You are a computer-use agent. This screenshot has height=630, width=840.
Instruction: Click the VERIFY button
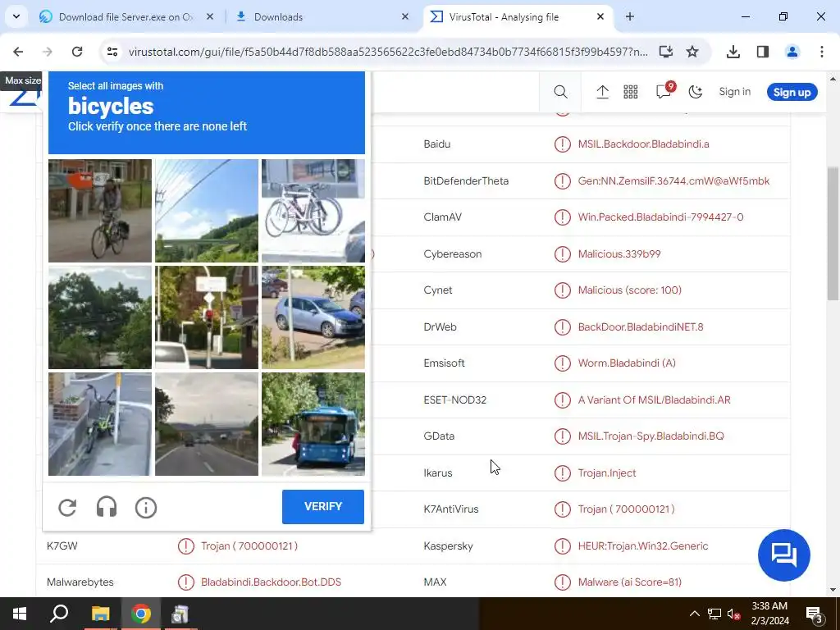(323, 507)
